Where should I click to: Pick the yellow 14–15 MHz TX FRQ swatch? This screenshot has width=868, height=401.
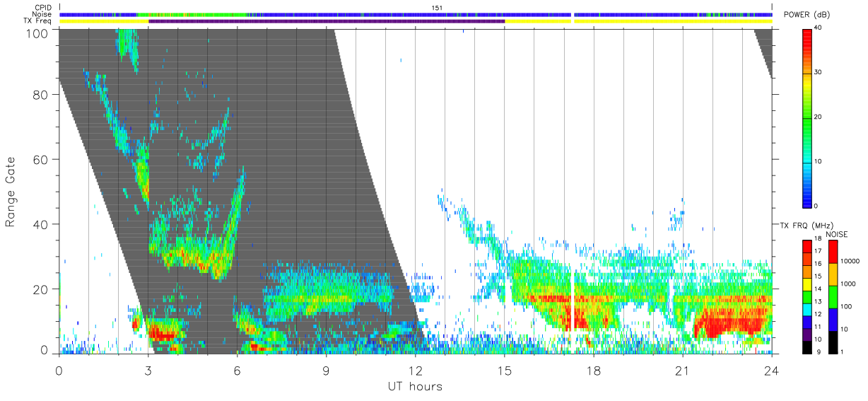click(x=809, y=283)
